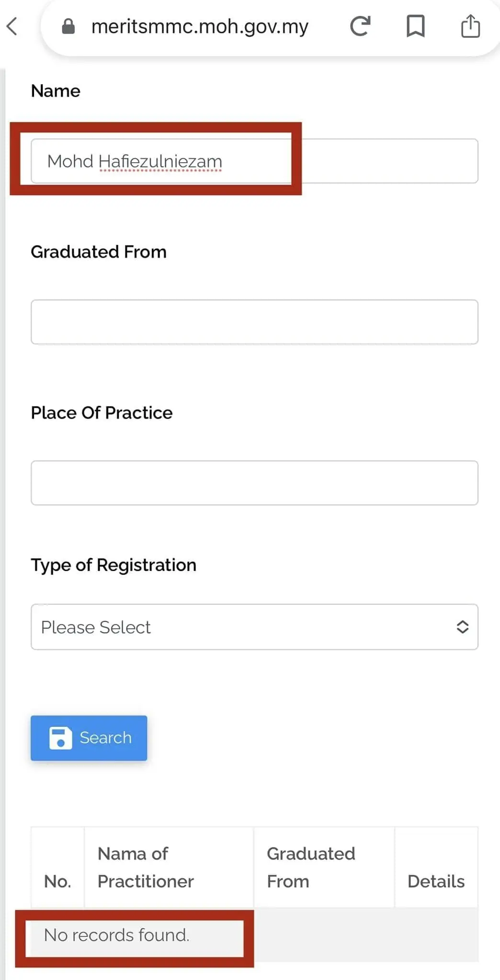Select the meritsmmc.moh.gov.my address bar text

point(200,27)
